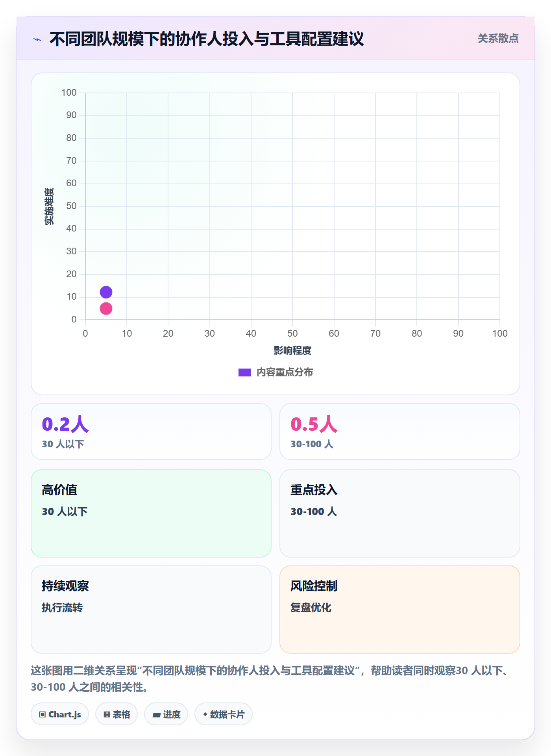Click the title 不同团队规模下的协作人投入与工具配置建议
Screen dimensions: 551x756
207,39
